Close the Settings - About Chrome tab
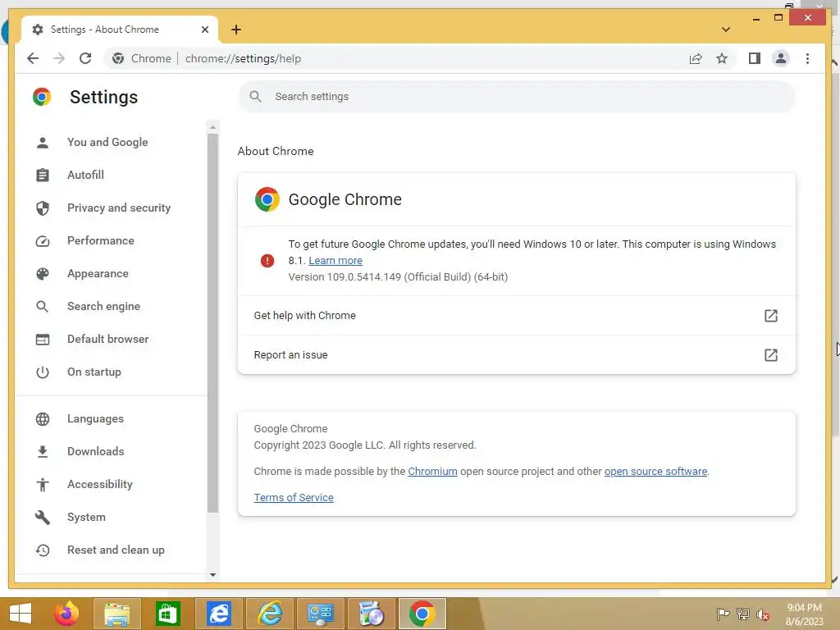840x630 pixels. point(204,30)
